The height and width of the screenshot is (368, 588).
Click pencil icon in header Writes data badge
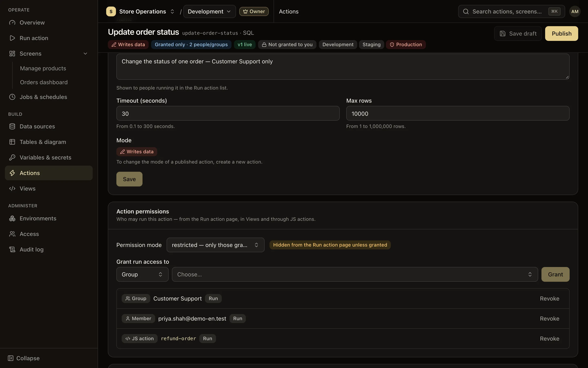pyautogui.click(x=114, y=45)
